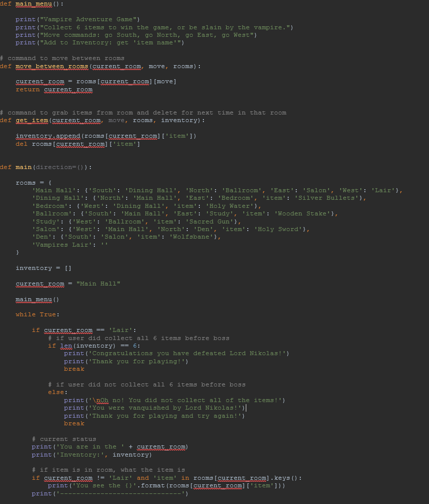This screenshot has width=429, height=504.
Task: Click the first break statement
Action: point(74,369)
